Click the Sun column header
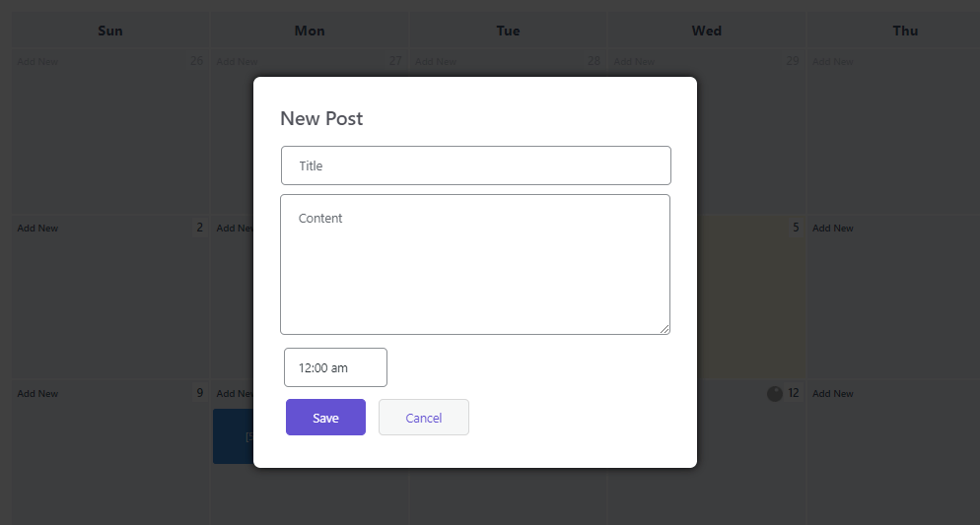This screenshot has height=525, width=980. tap(110, 31)
